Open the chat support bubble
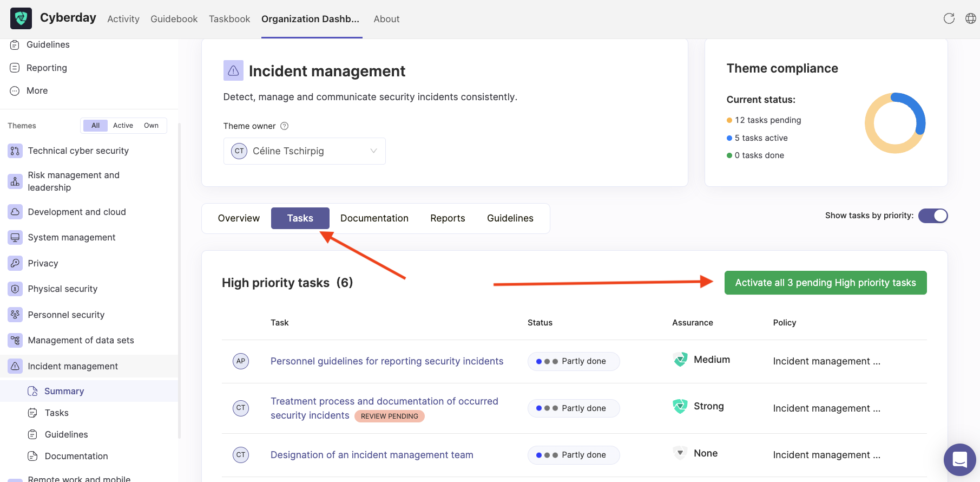This screenshot has width=980, height=482. 960,460
